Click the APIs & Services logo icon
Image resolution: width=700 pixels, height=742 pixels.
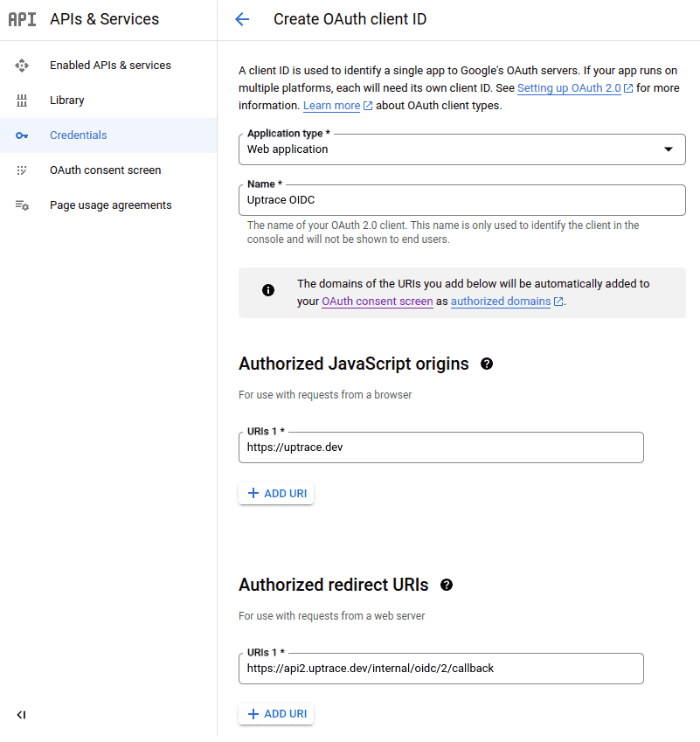22,19
